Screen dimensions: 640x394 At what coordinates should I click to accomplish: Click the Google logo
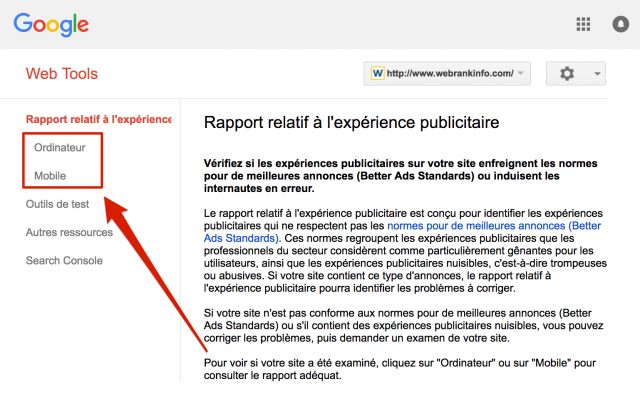click(x=51, y=24)
